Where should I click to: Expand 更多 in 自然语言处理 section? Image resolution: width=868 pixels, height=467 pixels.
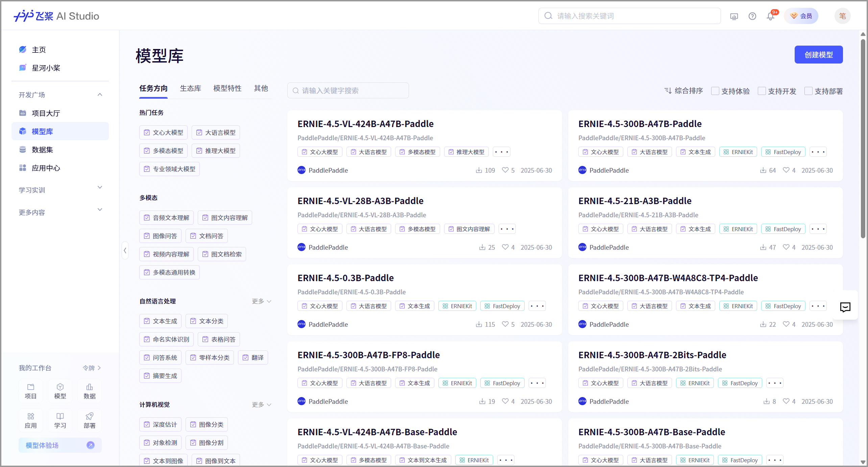[261, 301]
